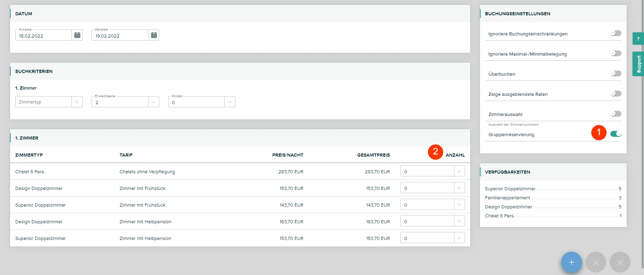The width and height of the screenshot is (644, 275).
Task: Click the question mark help tab
Action: point(638,39)
